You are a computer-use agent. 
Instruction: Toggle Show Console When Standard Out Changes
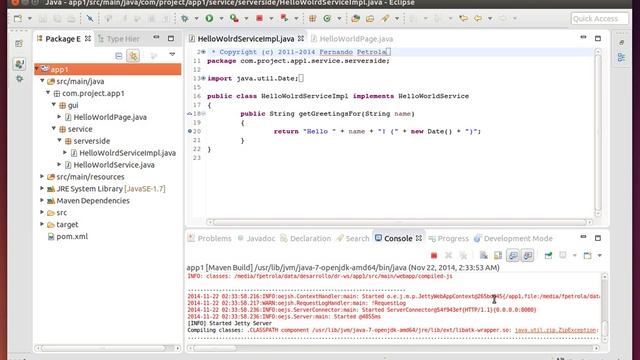tap(513, 256)
